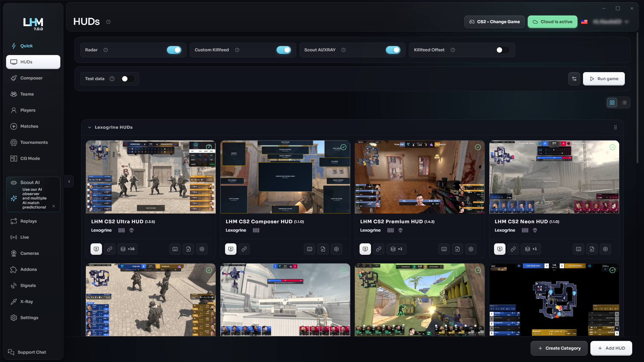This screenshot has width=644, height=362.
Task: Launch overlay for Composer HUD
Action: tap(231, 249)
